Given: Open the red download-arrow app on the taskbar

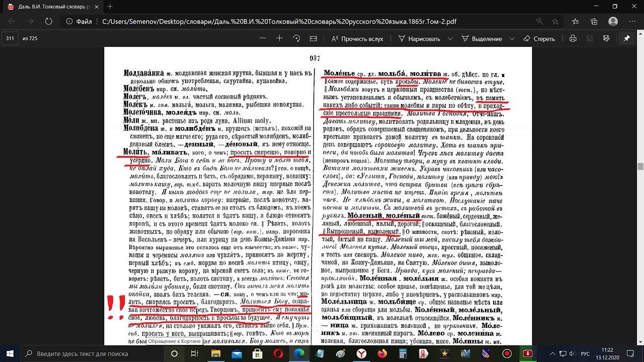Looking at the screenshot, I should click(528, 353).
